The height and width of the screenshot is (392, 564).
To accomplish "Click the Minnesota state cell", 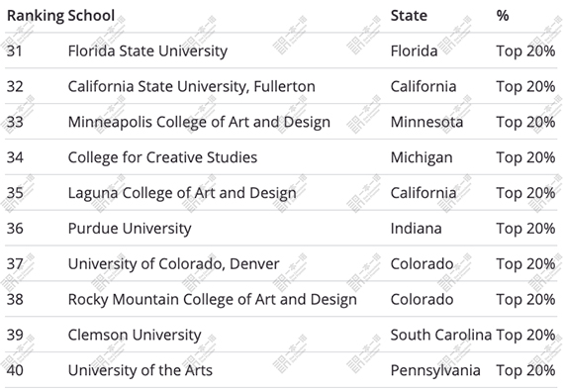I will tap(426, 122).
